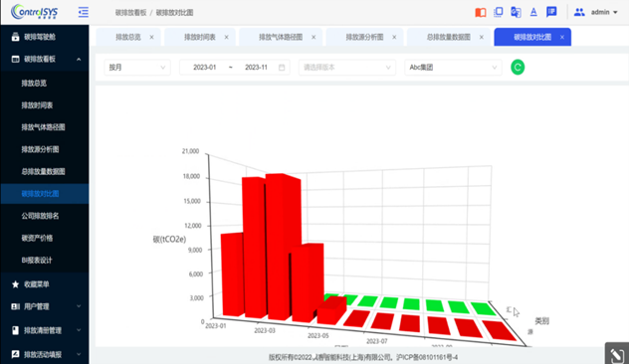629x364 pixels.
Task: Open the language translation icon
Action: [x=516, y=12]
